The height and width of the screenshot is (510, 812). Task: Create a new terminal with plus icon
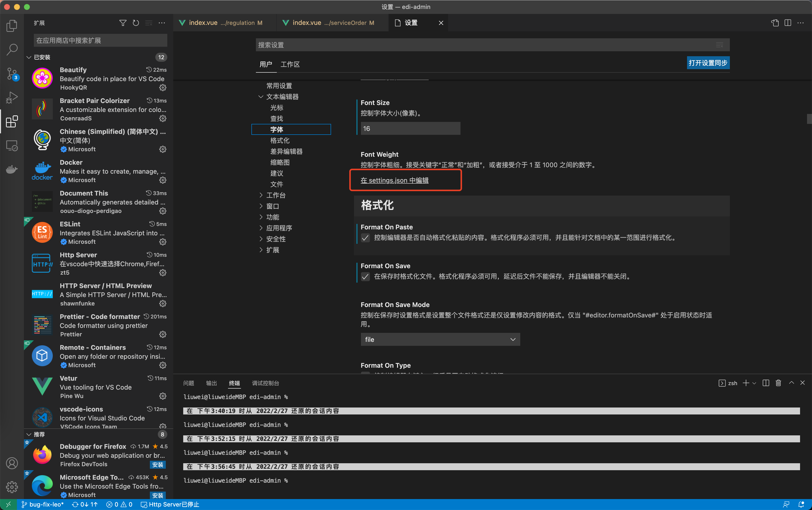click(x=745, y=383)
